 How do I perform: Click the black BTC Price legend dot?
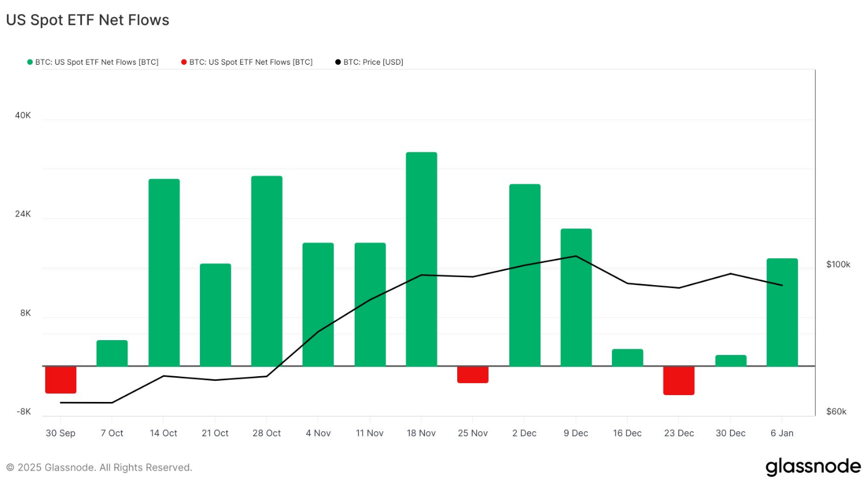click(x=338, y=62)
